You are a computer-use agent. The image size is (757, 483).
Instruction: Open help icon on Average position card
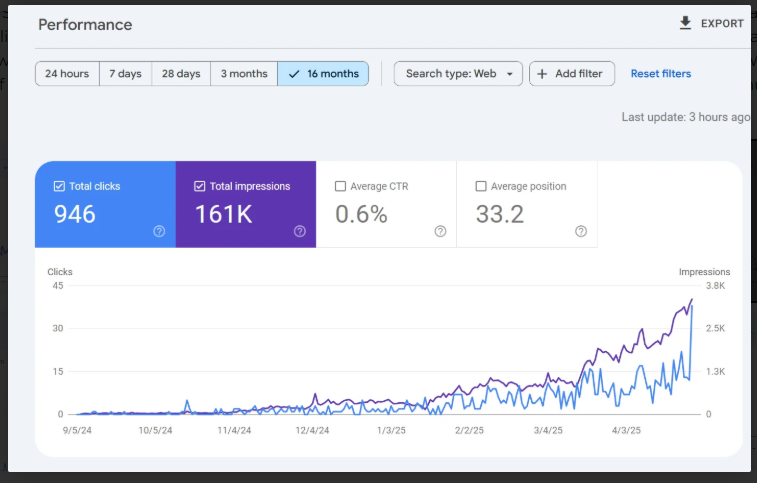(581, 231)
